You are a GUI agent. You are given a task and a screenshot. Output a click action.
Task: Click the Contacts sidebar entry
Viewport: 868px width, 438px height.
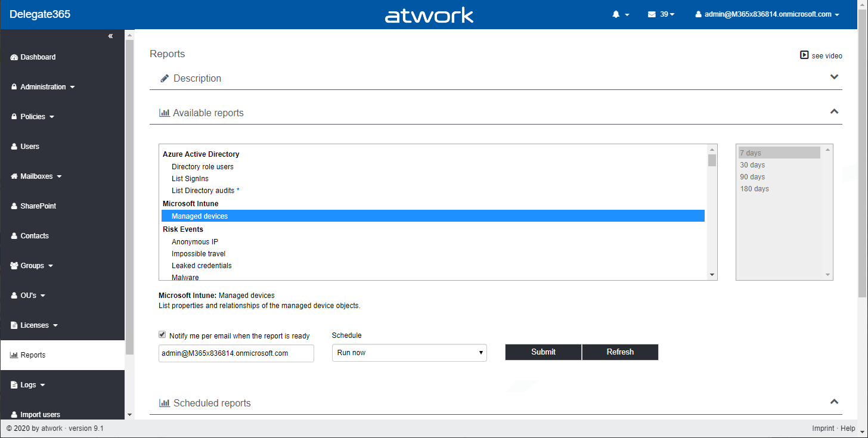35,236
